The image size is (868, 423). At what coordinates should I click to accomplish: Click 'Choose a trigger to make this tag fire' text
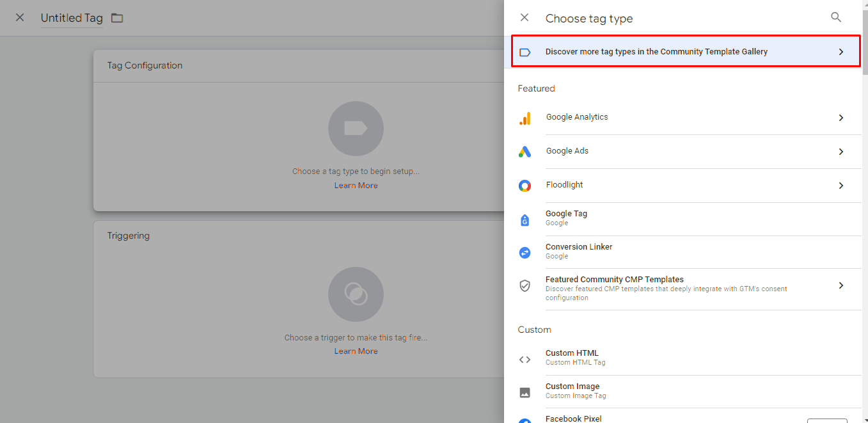pyautogui.click(x=356, y=337)
